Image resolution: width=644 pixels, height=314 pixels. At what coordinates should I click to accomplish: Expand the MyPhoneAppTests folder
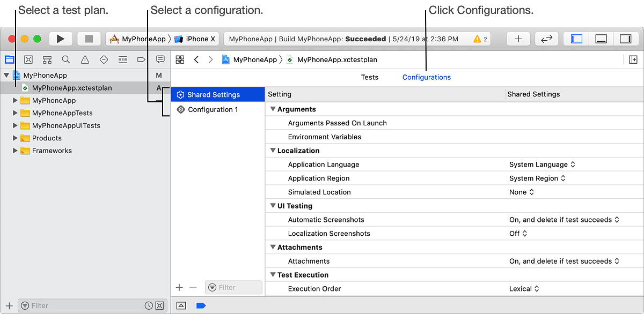pyautogui.click(x=15, y=113)
